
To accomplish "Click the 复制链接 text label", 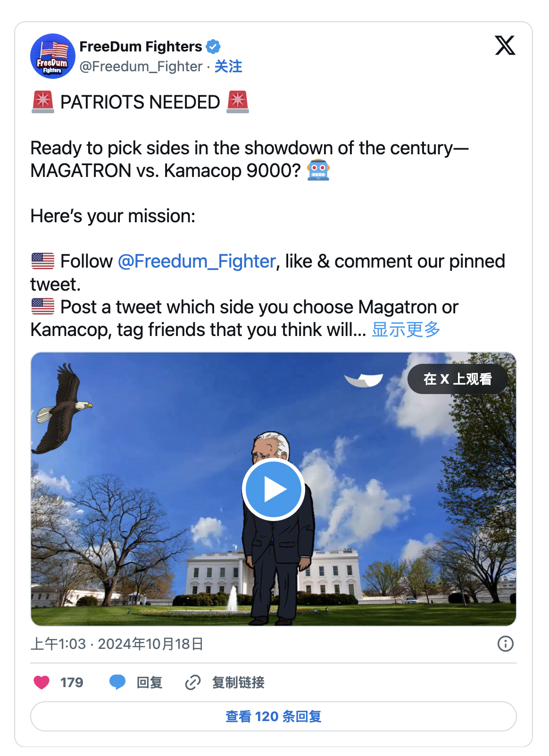I will (238, 682).
